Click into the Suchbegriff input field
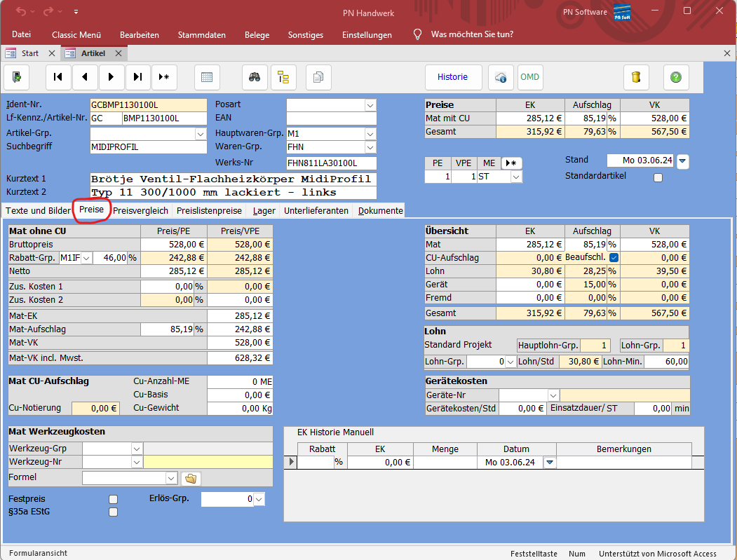The height and width of the screenshot is (560, 737). pyautogui.click(x=148, y=147)
